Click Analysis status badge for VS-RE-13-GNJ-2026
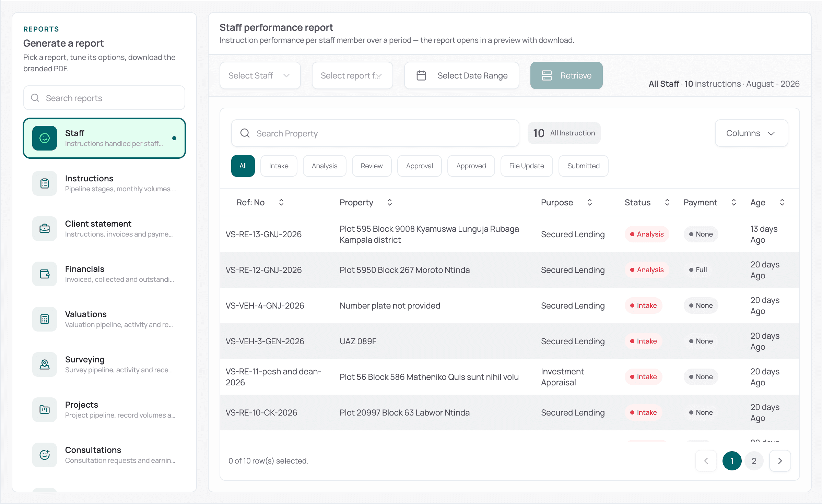 [647, 234]
